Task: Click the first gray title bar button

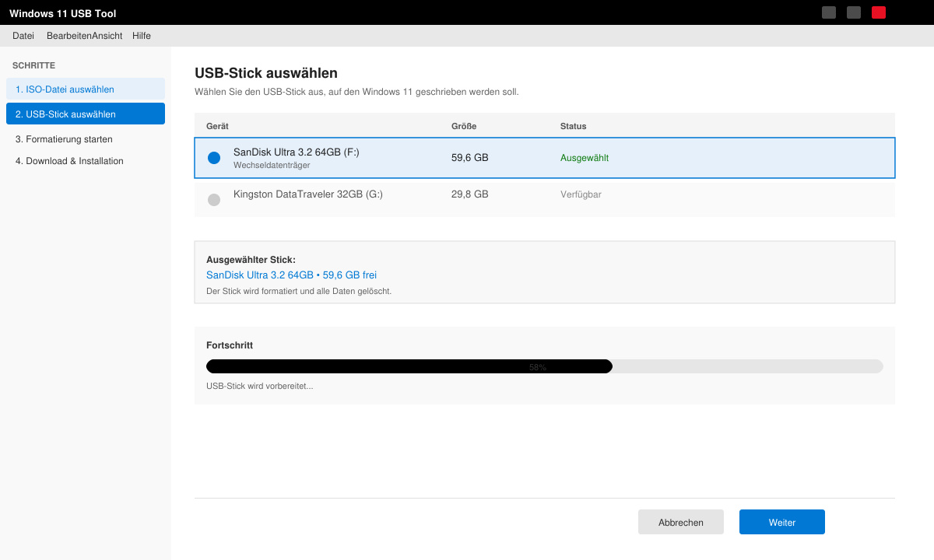Action: tap(829, 12)
